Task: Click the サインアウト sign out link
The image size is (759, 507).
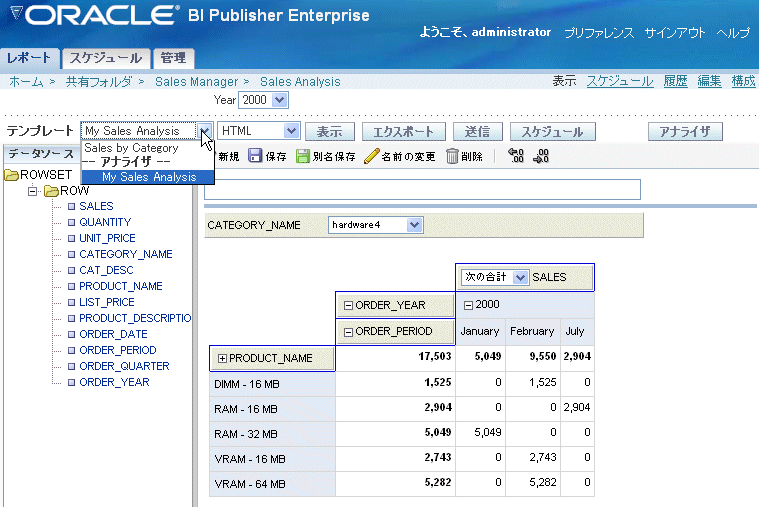Action: coord(675,33)
